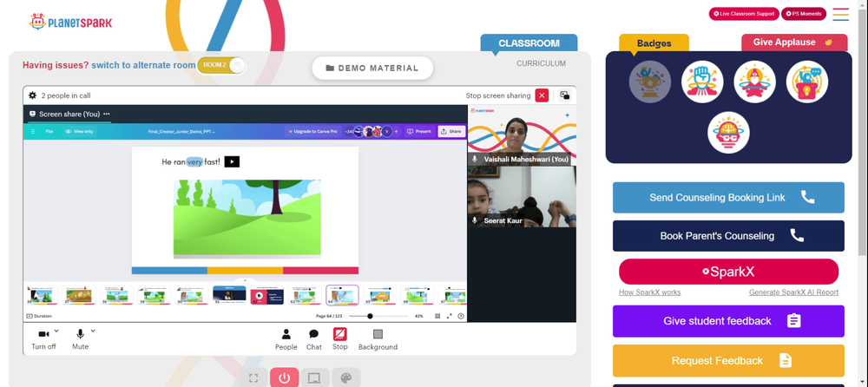Click the red power button
868x387 pixels.
pos(285,378)
